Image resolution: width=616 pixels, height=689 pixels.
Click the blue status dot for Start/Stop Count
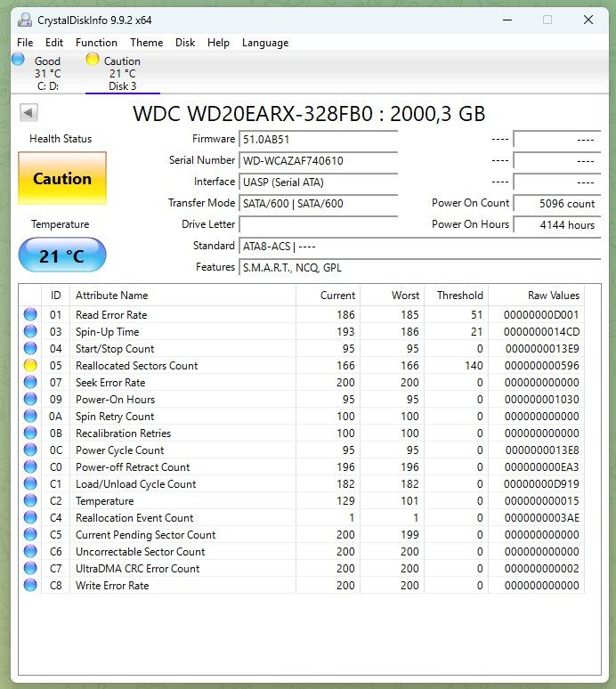(x=30, y=348)
